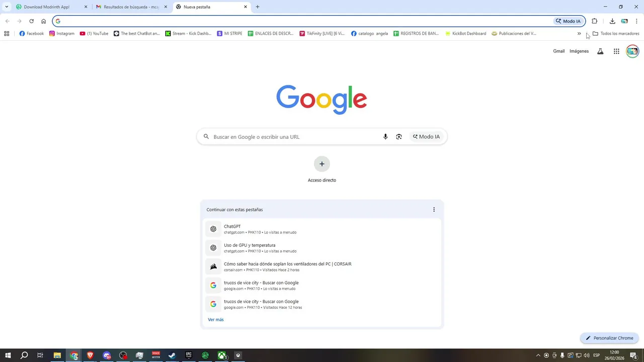This screenshot has width=644, height=362.
Task: Open the Instagram bookmark
Action: point(62,34)
